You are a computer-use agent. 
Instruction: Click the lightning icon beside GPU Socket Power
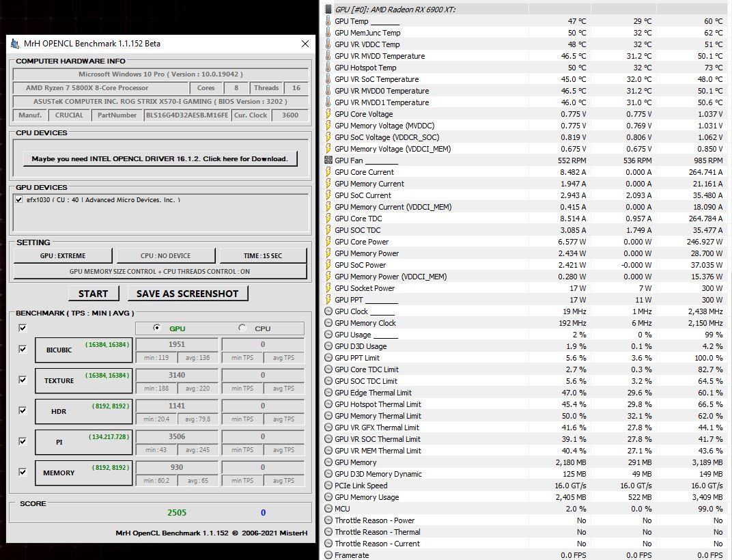pyautogui.click(x=328, y=288)
